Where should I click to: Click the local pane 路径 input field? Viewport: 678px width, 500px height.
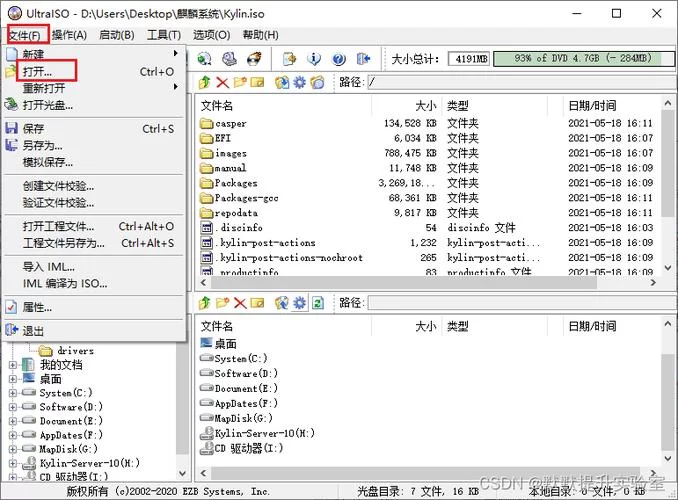[x=521, y=303]
